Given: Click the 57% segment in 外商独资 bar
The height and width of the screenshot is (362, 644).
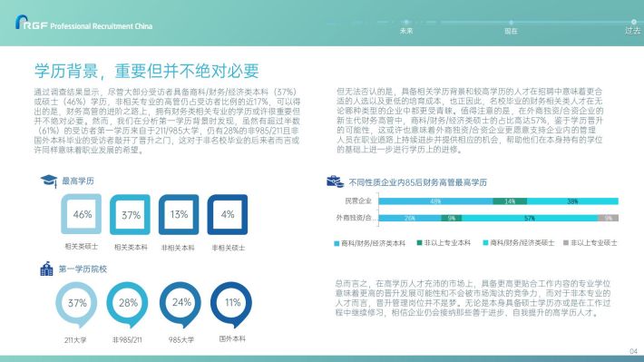Looking at the screenshot, I should coord(530,218).
